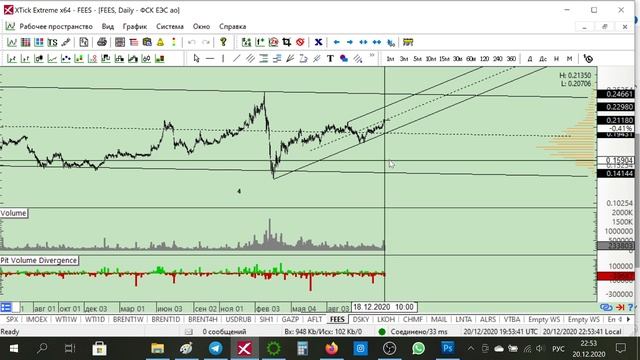Open the Система menu

point(170,27)
